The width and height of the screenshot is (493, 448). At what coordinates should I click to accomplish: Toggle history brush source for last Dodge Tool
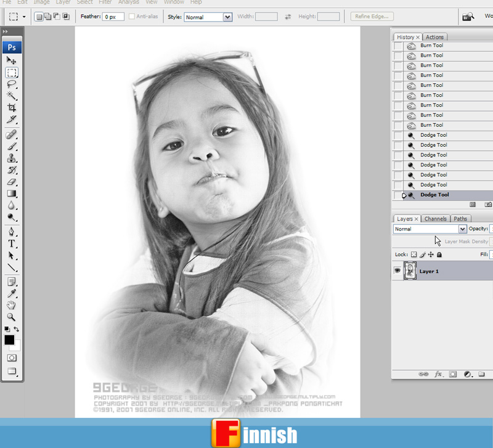click(398, 195)
